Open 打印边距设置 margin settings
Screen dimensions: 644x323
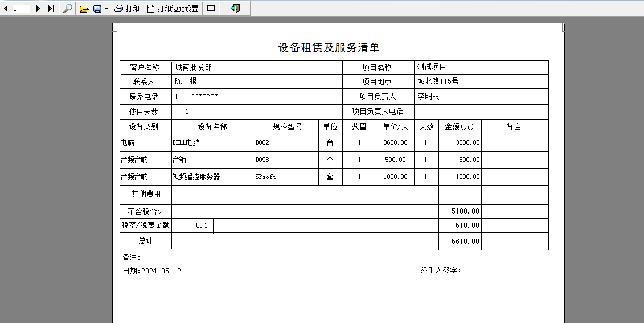click(173, 9)
